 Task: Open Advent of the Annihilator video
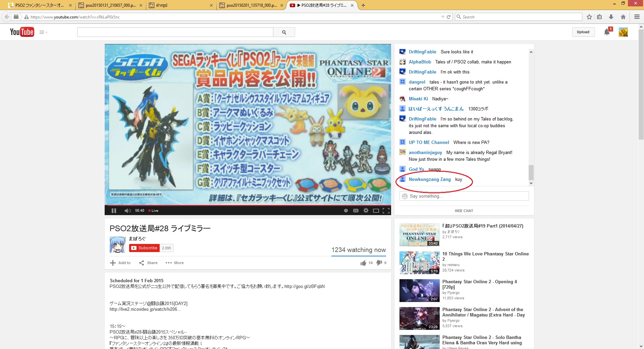[483, 312]
